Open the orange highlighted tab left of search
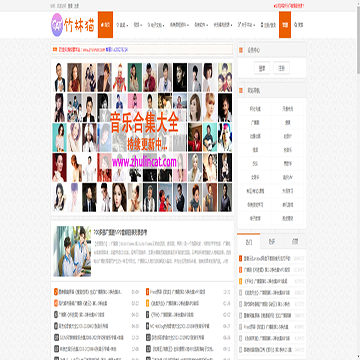This screenshot has height=360, width=360. coord(285,25)
